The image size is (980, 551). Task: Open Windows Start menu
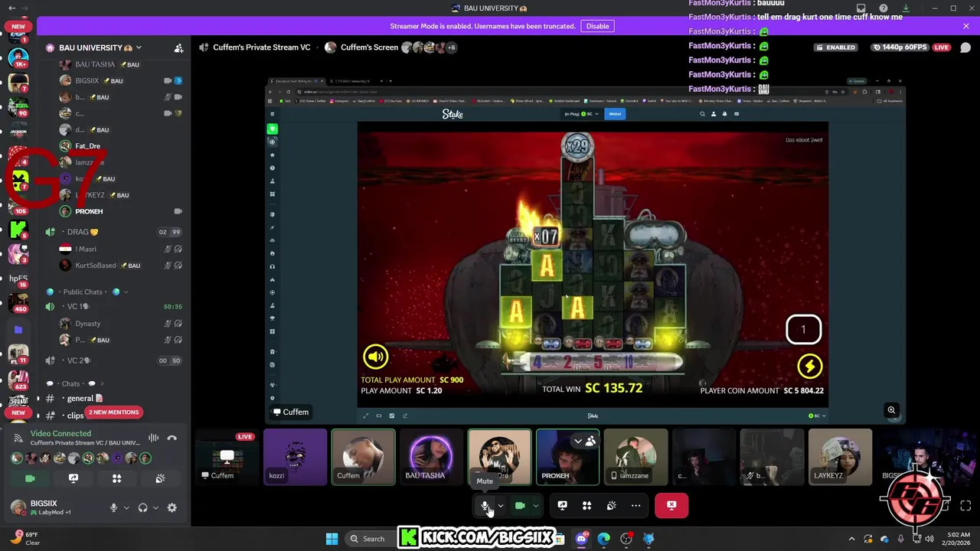coord(332,539)
